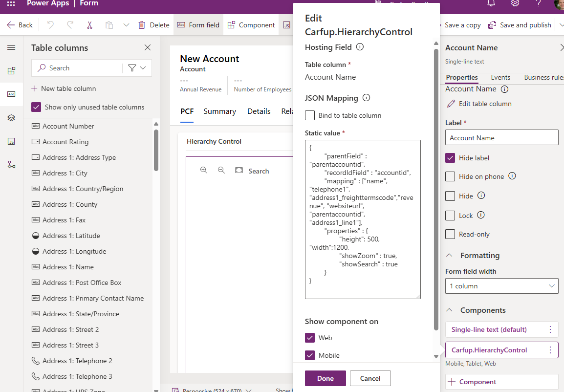The height and width of the screenshot is (392, 564).
Task: Click the Delete toolbar button
Action: (x=154, y=25)
